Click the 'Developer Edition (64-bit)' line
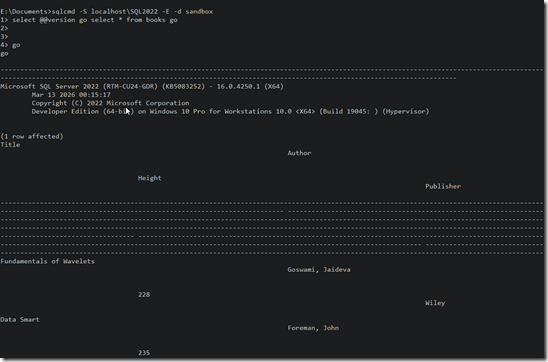This screenshot has width=548, height=362. [x=230, y=111]
